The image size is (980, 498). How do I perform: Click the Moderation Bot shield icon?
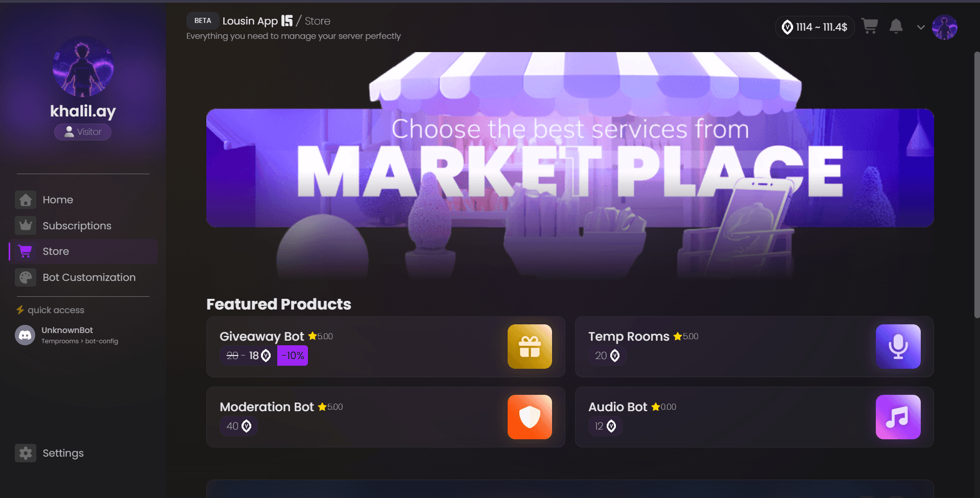[530, 417]
